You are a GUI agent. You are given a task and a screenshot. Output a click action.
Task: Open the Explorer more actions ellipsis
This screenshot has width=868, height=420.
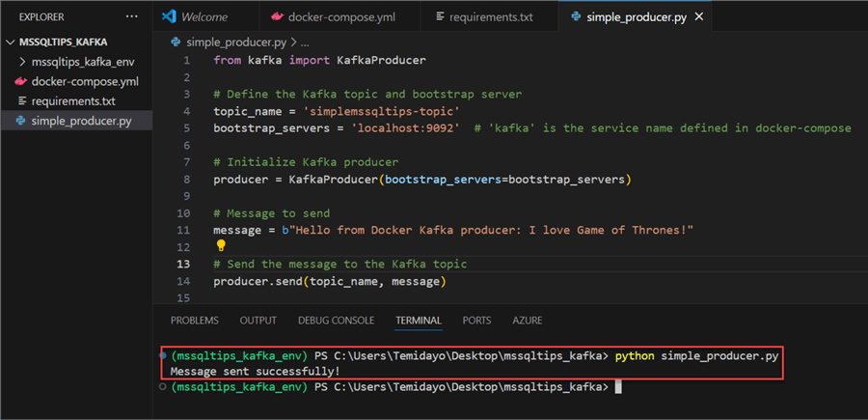131,16
